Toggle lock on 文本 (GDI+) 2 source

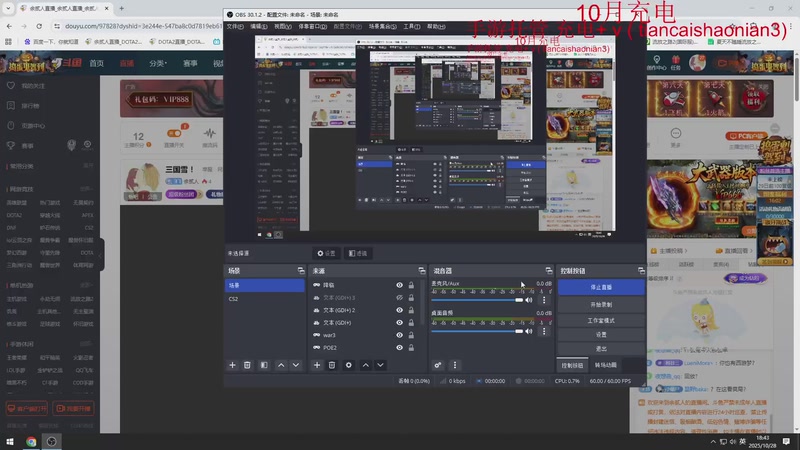(x=411, y=310)
